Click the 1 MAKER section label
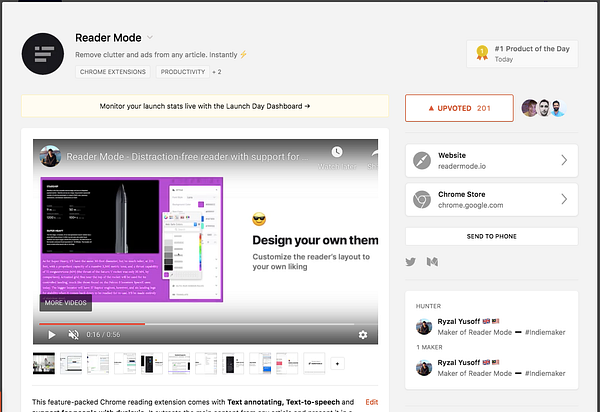Screen dimensions: 600x412 pos(429,347)
